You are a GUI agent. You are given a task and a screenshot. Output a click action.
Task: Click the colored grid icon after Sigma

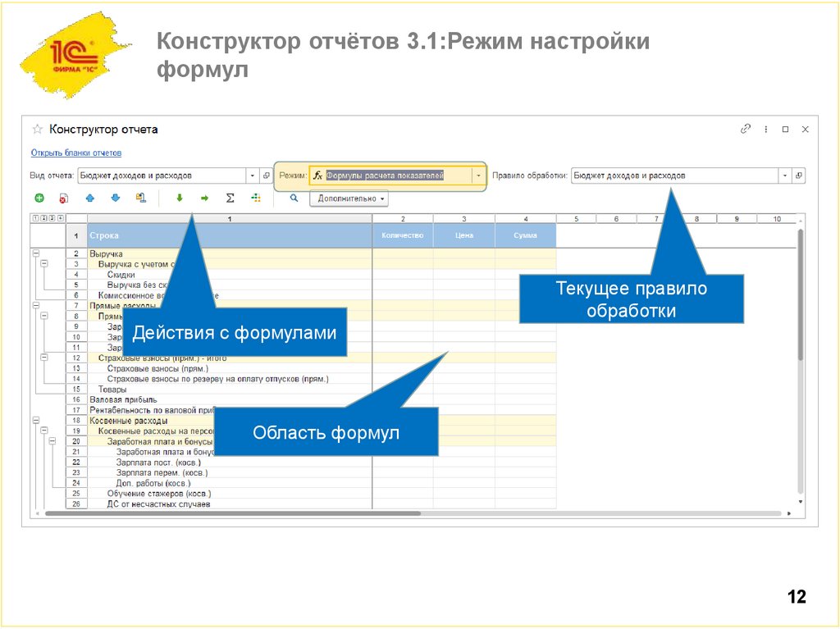click(256, 198)
